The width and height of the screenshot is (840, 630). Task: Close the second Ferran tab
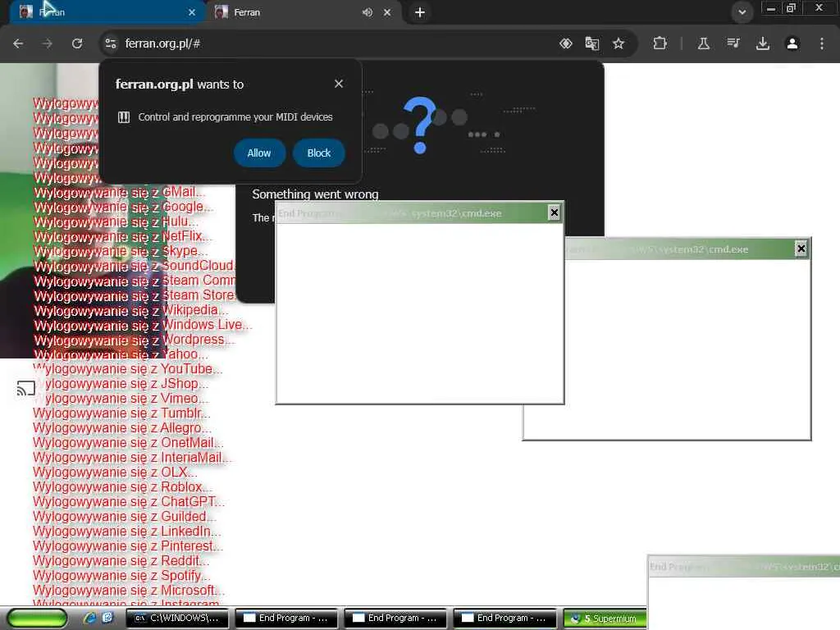pyautogui.click(x=387, y=12)
